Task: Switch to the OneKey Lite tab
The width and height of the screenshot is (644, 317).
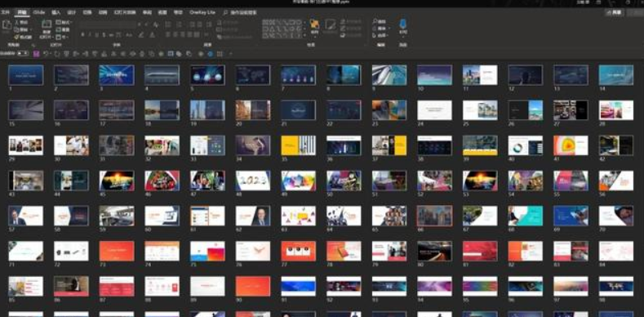Action: 202,12
